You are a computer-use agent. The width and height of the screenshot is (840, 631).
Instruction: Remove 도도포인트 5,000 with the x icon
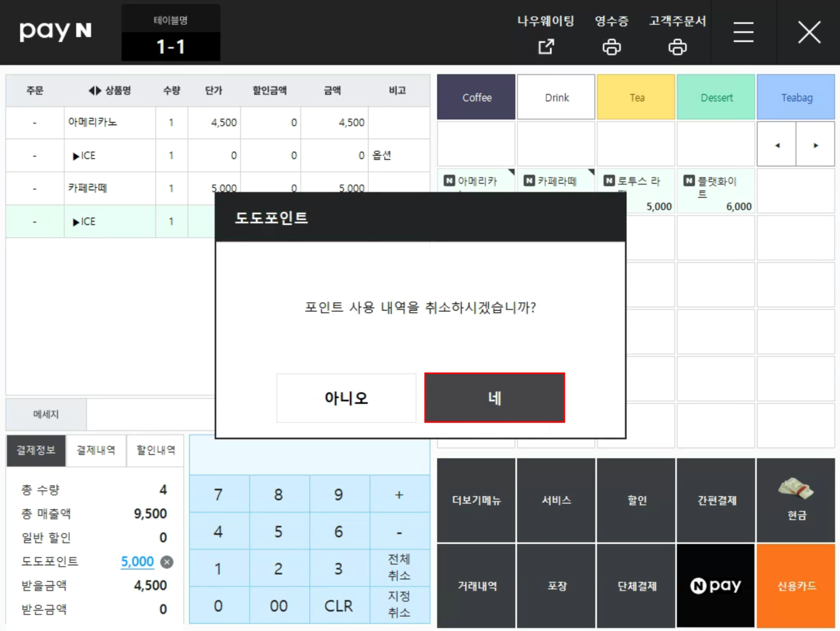coord(167,562)
